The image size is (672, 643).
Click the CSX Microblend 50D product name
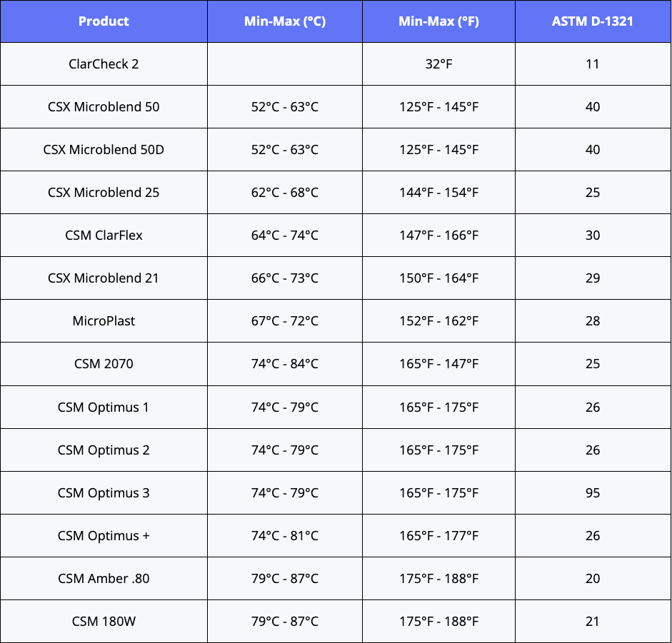[104, 150]
